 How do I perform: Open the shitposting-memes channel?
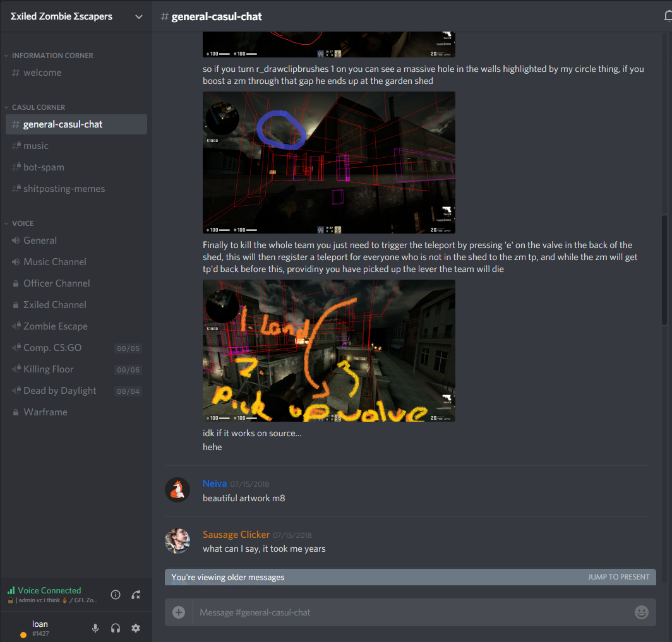pos(76,189)
